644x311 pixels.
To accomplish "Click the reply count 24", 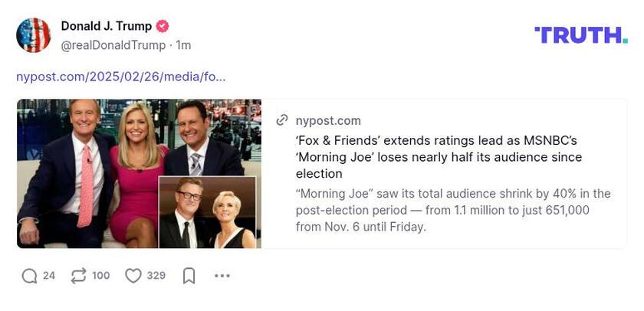I will (x=48, y=276).
